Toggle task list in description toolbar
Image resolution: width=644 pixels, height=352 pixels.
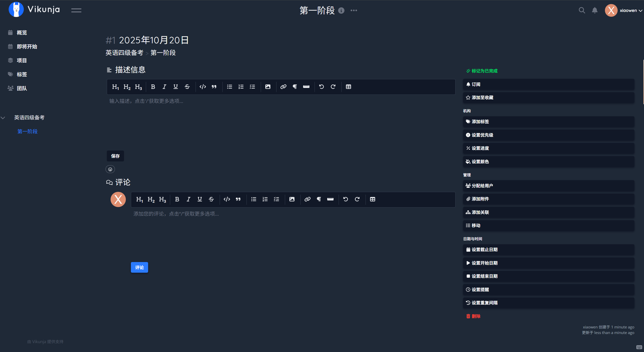(252, 87)
